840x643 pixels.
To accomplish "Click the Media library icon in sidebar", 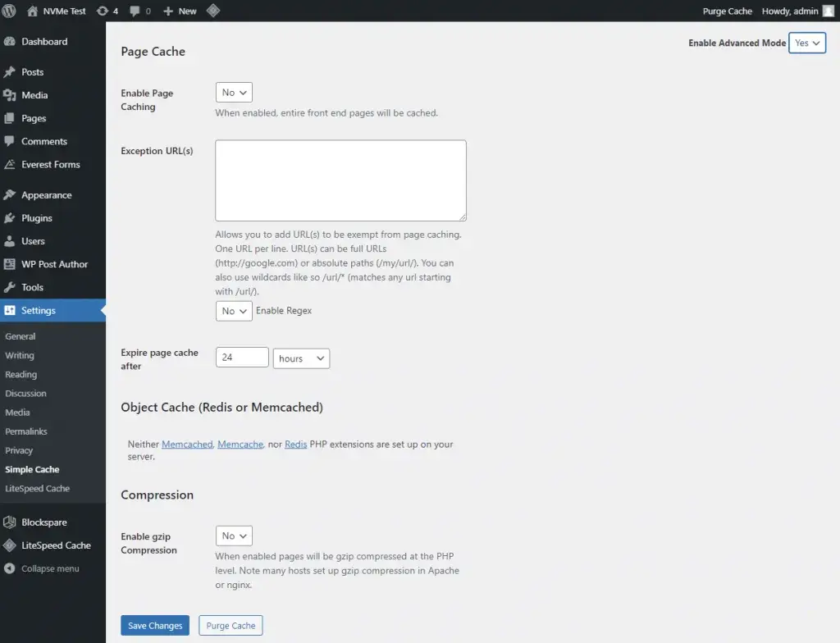I will (x=9, y=95).
